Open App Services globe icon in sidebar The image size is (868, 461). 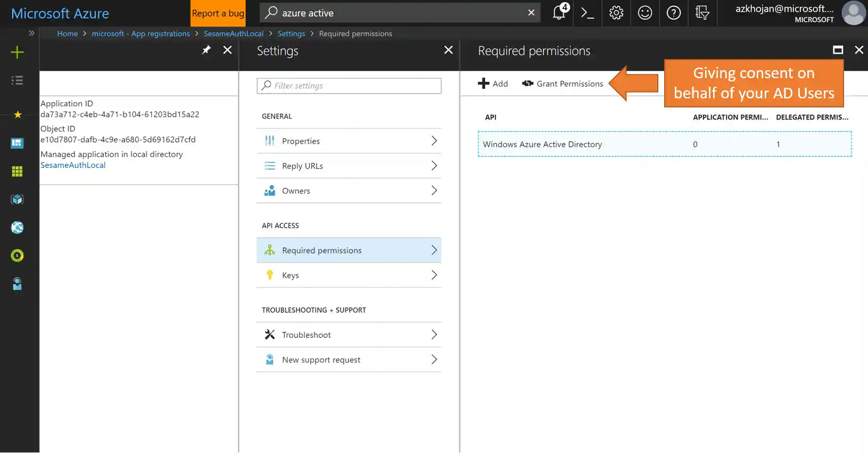[x=17, y=228]
